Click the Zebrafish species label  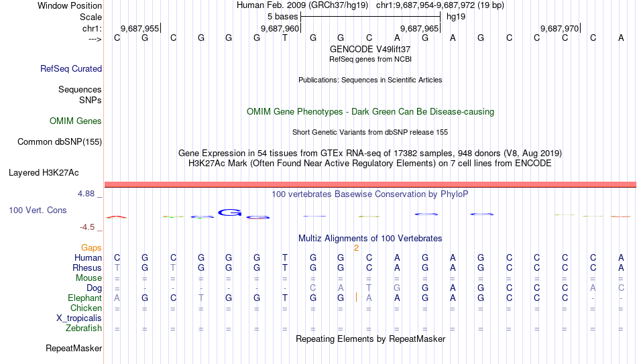84,328
